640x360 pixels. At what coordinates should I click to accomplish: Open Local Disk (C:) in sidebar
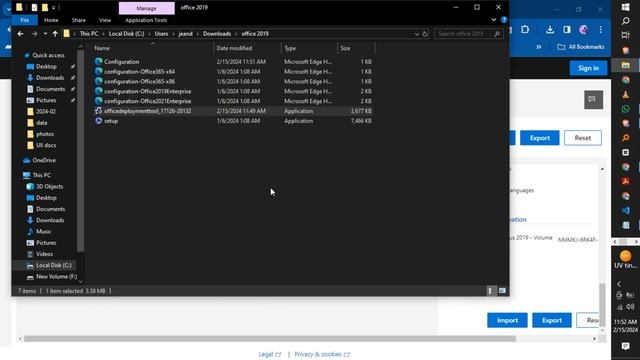pos(53,265)
